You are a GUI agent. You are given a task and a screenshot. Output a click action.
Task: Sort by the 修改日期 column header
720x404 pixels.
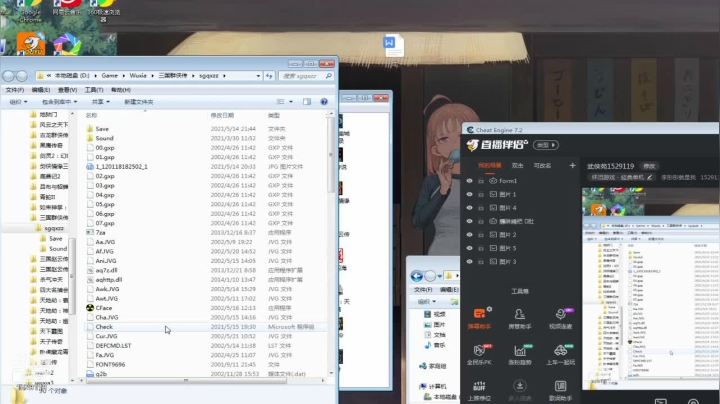[x=222, y=115]
